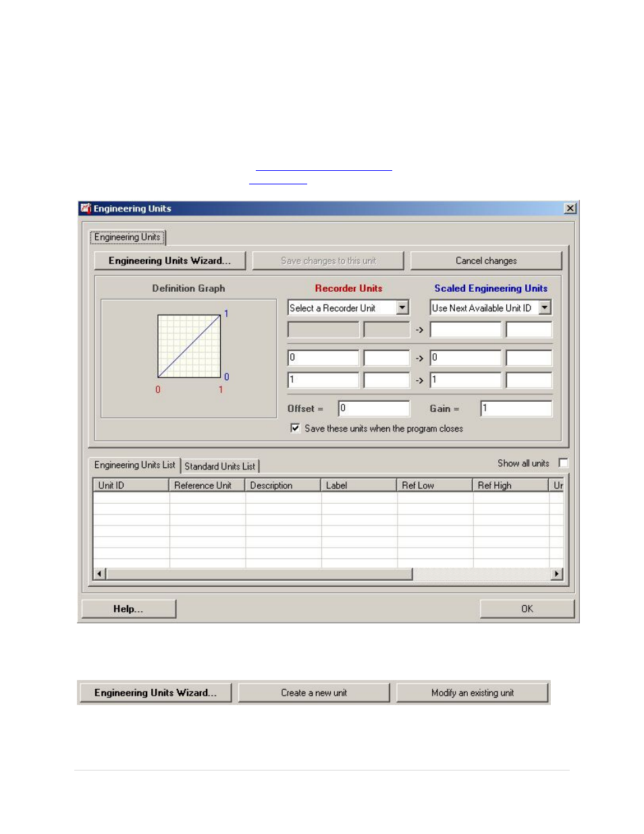644x834 pixels.
Task: Select the Engineering Units tab at top
Action: [x=128, y=238]
